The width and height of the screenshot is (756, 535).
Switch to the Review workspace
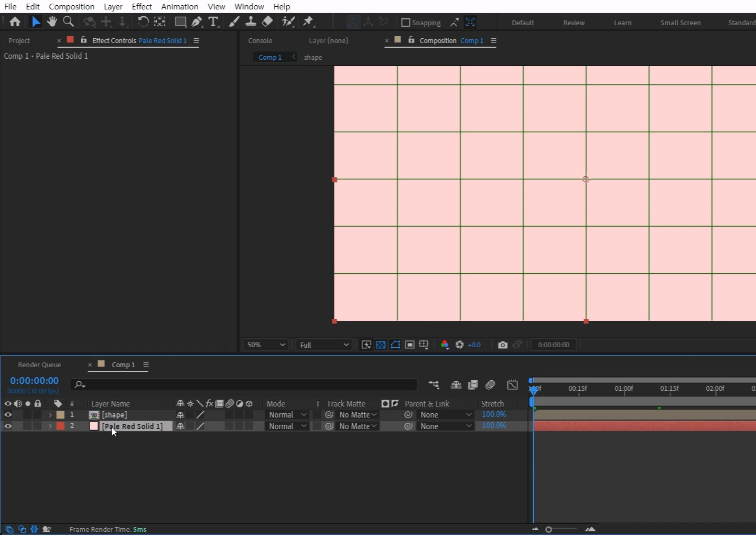coord(574,23)
